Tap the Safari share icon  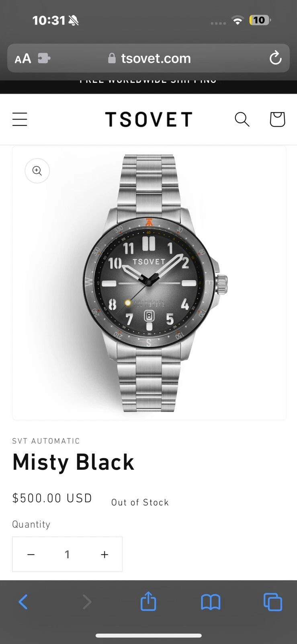[x=148, y=602]
